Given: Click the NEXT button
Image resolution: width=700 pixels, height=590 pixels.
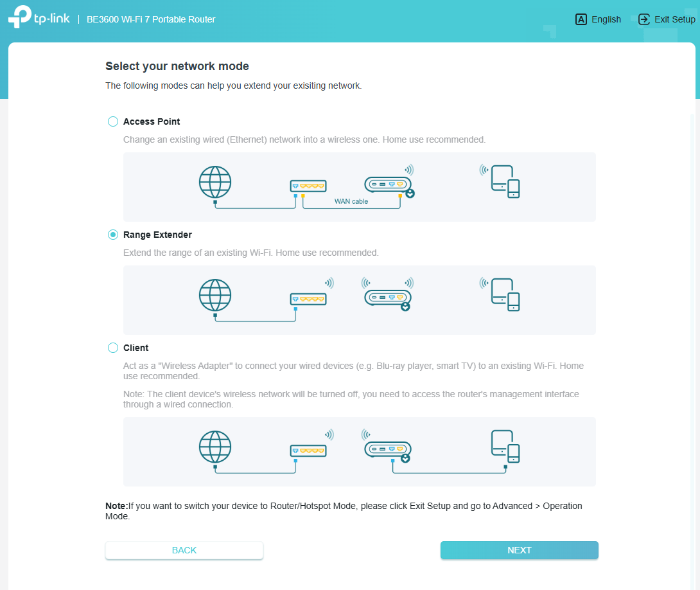Looking at the screenshot, I should click(519, 550).
